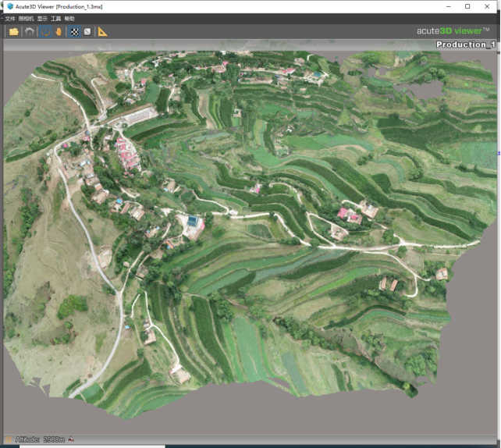501x448 pixels.
Task: Open the 文件 menu
Action: coord(10,18)
